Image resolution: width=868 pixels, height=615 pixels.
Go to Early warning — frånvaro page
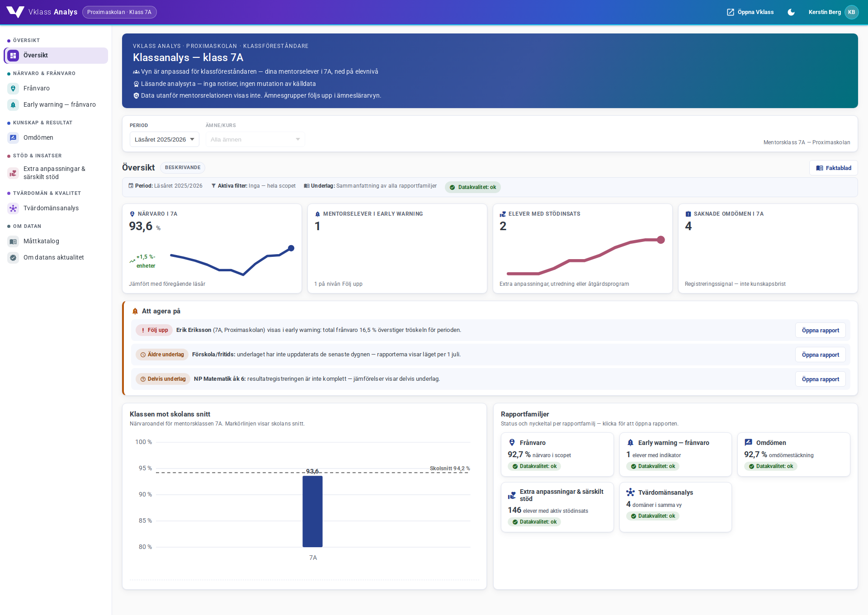pyautogui.click(x=56, y=105)
